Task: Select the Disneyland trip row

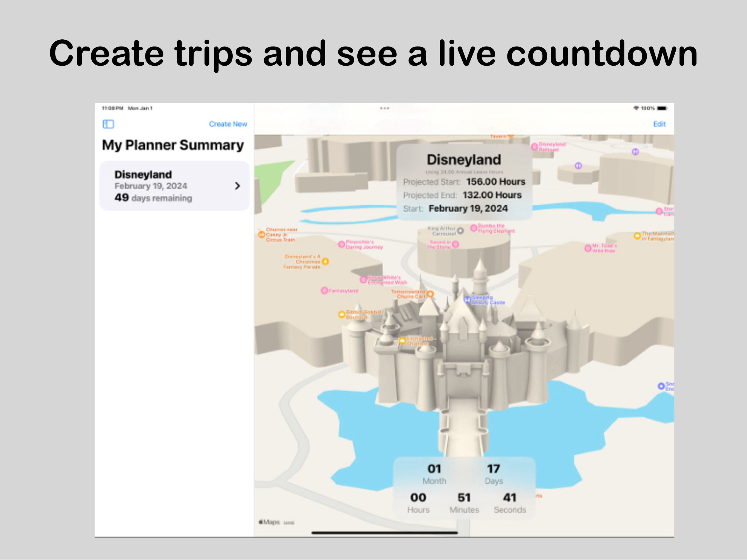Action: coord(174,186)
